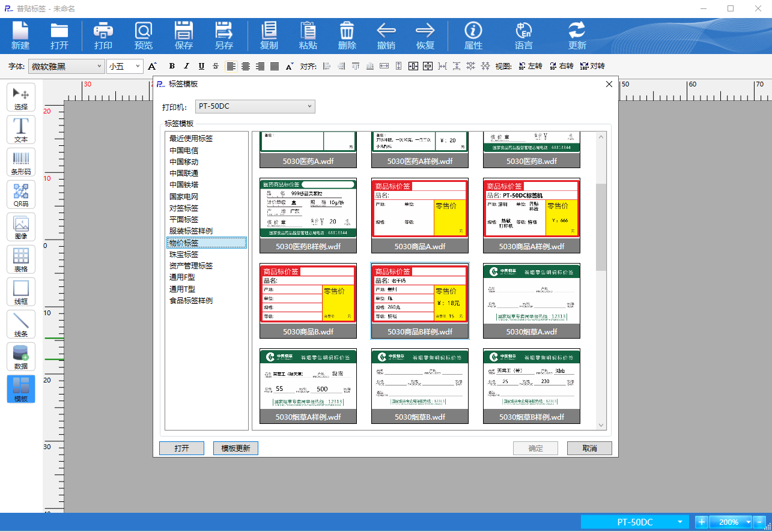Image resolution: width=772 pixels, height=532 pixels.
Task: Click the 撤销 (Undo) arrow icon
Action: [386, 35]
